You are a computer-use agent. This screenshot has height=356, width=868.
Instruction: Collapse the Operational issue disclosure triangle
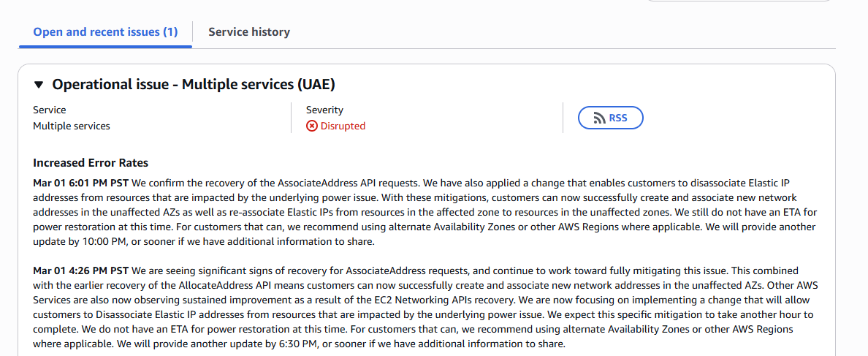[38, 85]
